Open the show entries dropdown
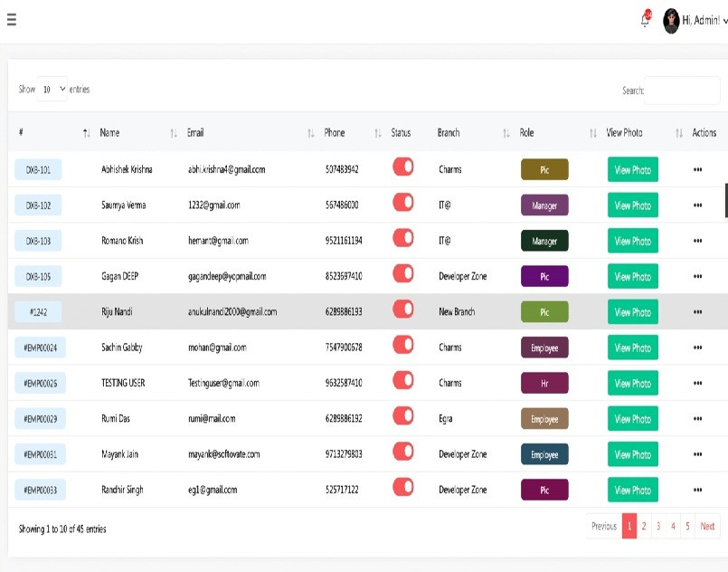Viewport: 728px width, 572px height. 53,90
